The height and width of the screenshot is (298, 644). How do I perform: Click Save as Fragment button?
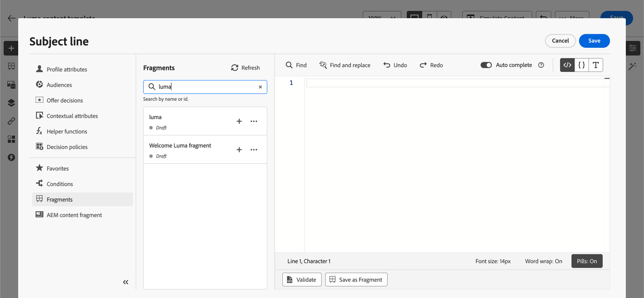tap(356, 280)
